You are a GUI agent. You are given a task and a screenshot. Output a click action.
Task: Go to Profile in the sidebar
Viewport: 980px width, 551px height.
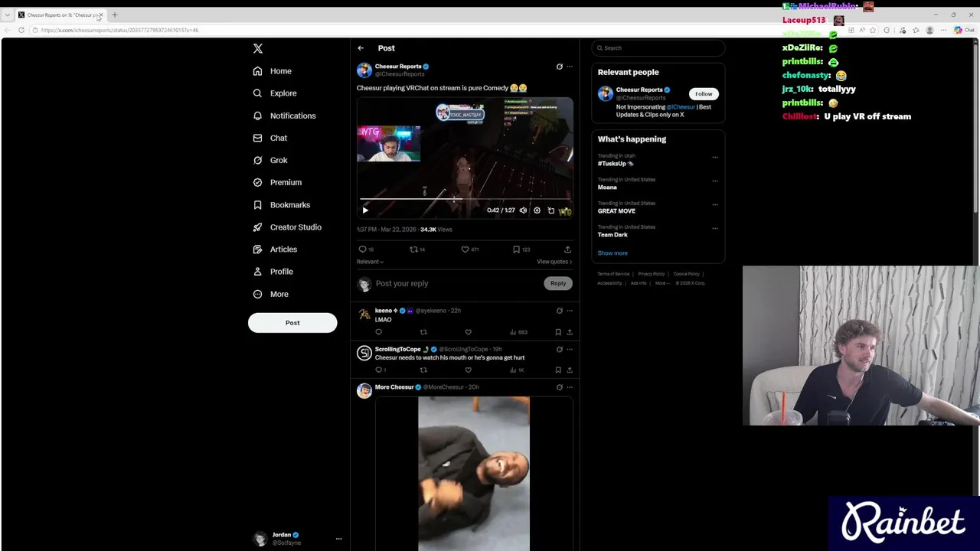click(x=273, y=272)
